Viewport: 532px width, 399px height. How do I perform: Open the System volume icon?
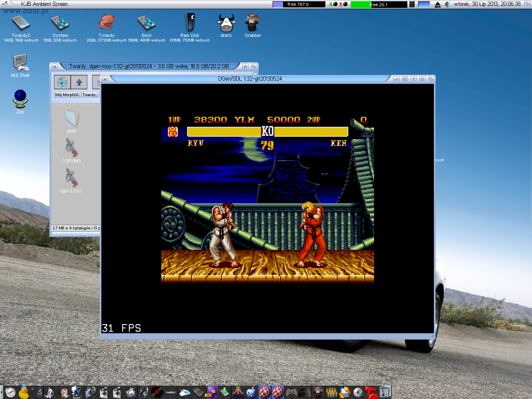click(x=60, y=23)
